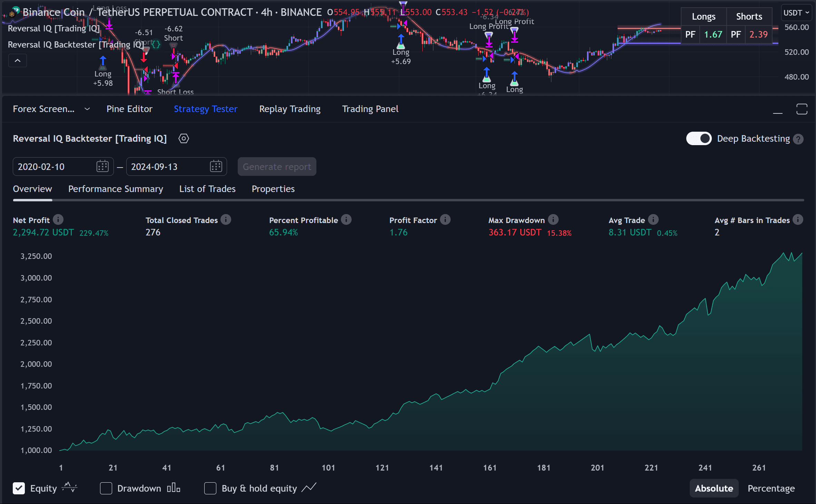Switch to List of Trades tab
Viewport: 816px width, 504px height.
coord(207,189)
